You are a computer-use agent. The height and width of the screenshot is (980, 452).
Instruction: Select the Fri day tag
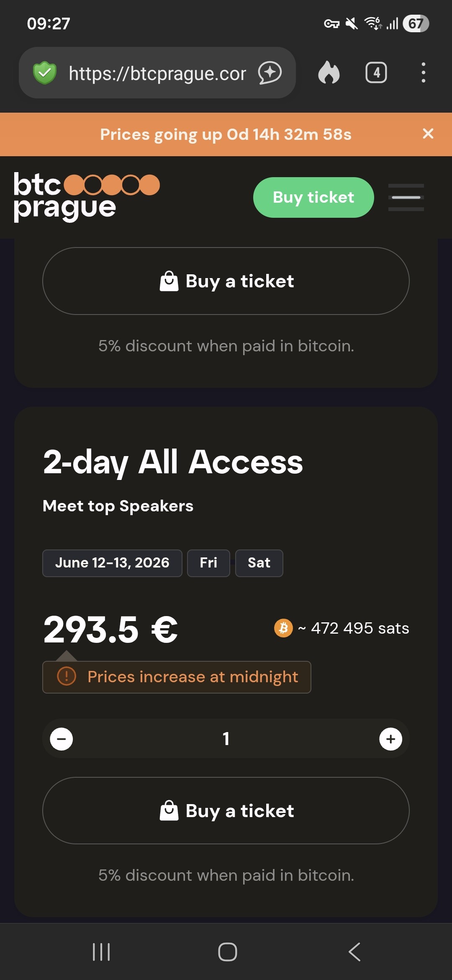208,563
